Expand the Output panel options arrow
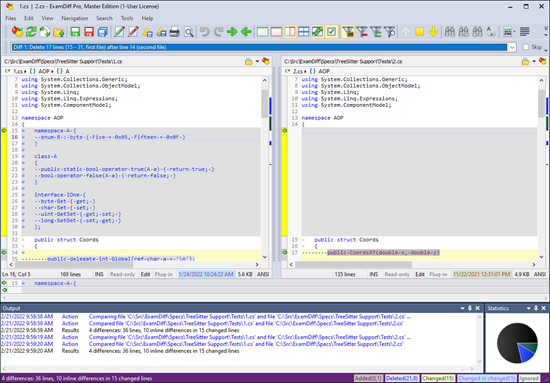Screen dimensions: 550x383 coord(462,308)
